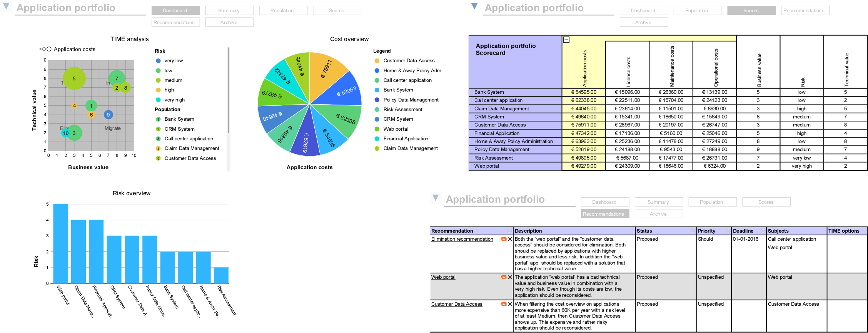The height and width of the screenshot is (333, 868).
Task: Sort the table by Status column arrows
Action: click(693, 231)
